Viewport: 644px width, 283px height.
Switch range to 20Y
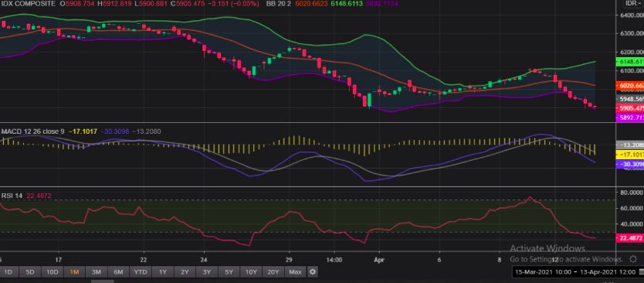click(273, 272)
